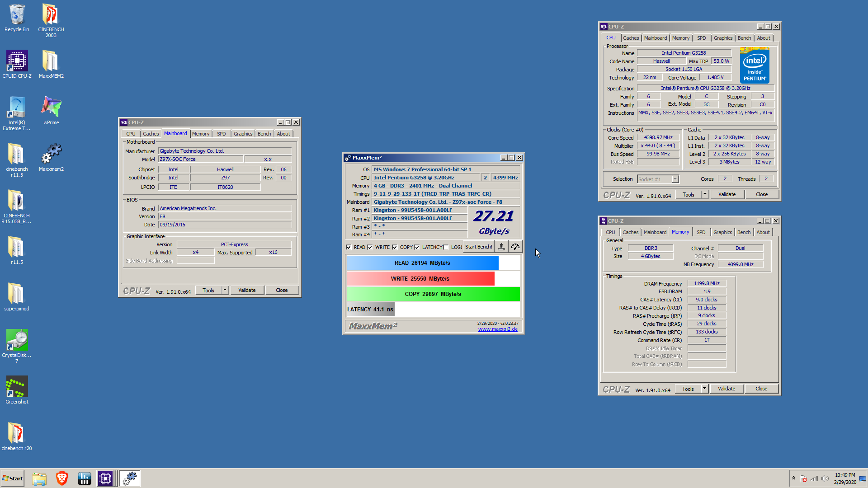Switch to Mainboard tab in Memory CPU-Z window
The image size is (868, 488).
[x=655, y=232]
